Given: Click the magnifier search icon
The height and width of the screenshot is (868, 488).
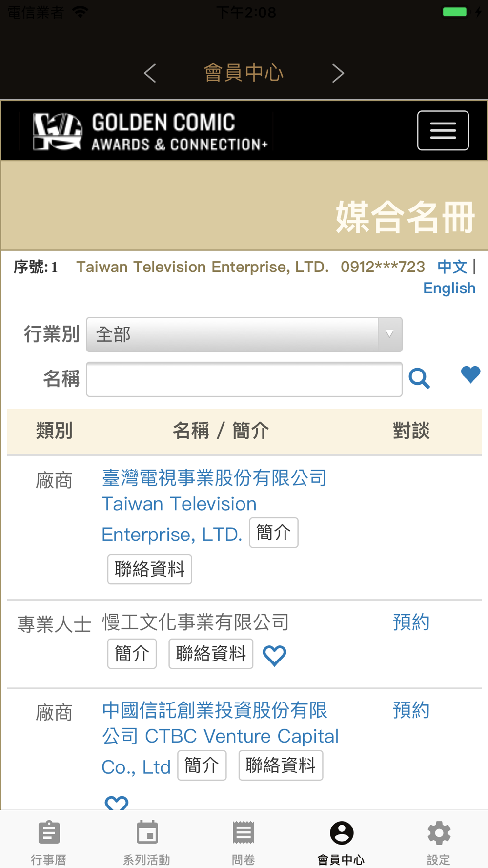Looking at the screenshot, I should 419,378.
